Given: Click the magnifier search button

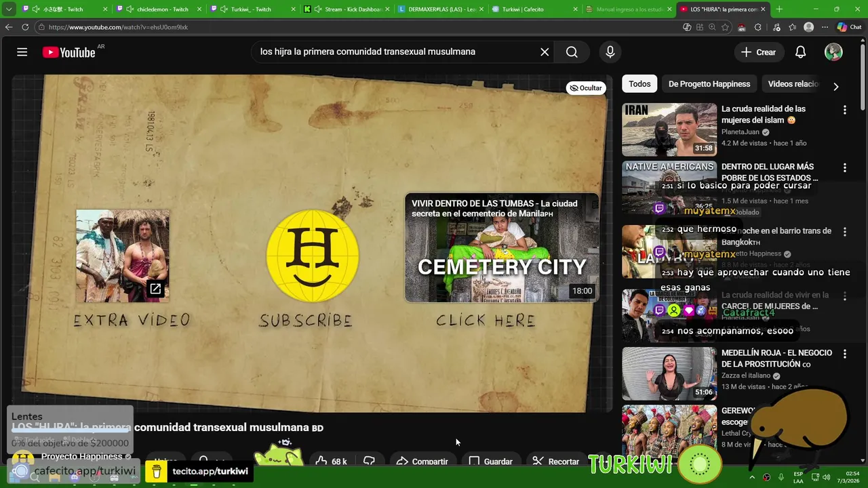Looking at the screenshot, I should pos(572,52).
